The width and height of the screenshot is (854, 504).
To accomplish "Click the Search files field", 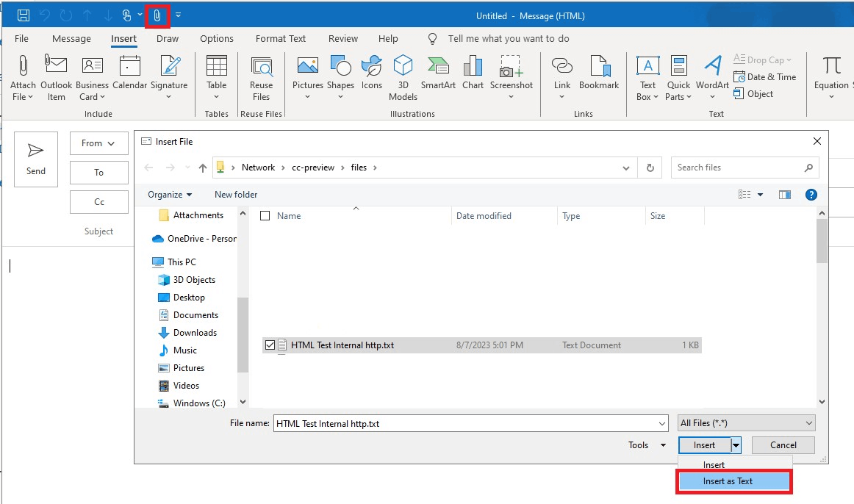I will pos(744,168).
